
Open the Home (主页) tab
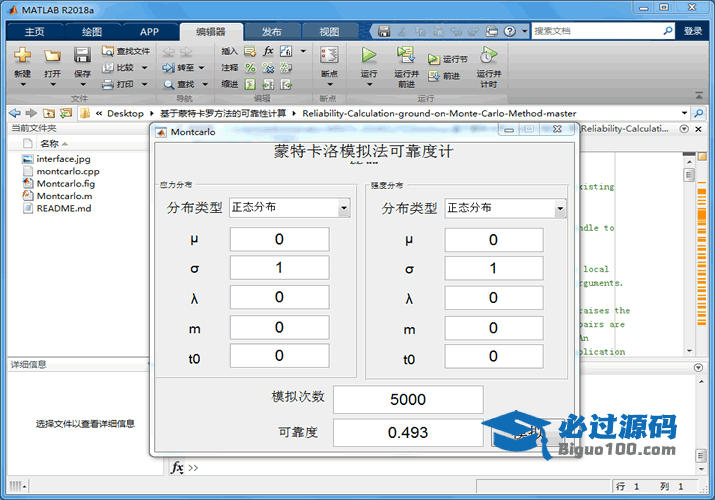coord(35,31)
